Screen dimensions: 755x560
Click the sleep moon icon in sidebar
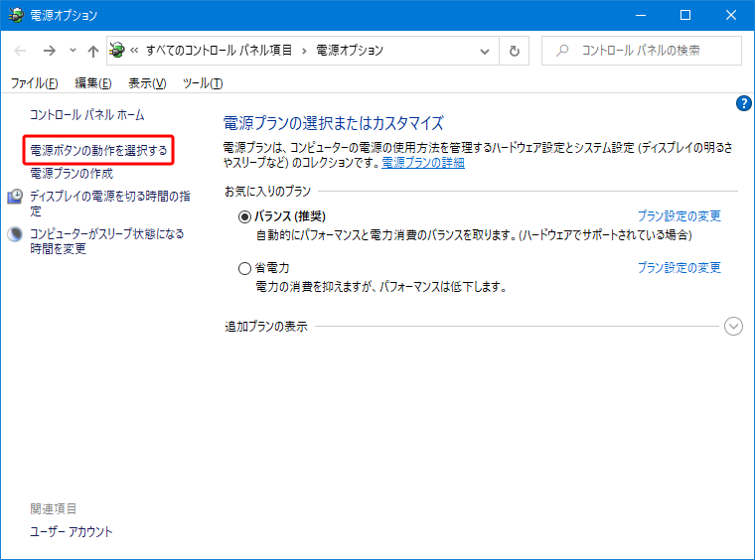point(15,234)
